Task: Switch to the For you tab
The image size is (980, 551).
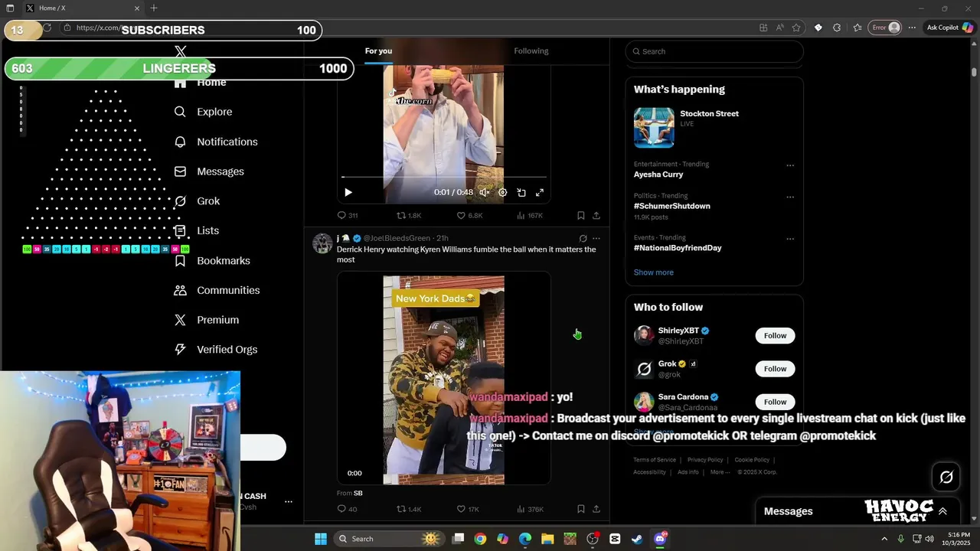Action: [x=378, y=51]
